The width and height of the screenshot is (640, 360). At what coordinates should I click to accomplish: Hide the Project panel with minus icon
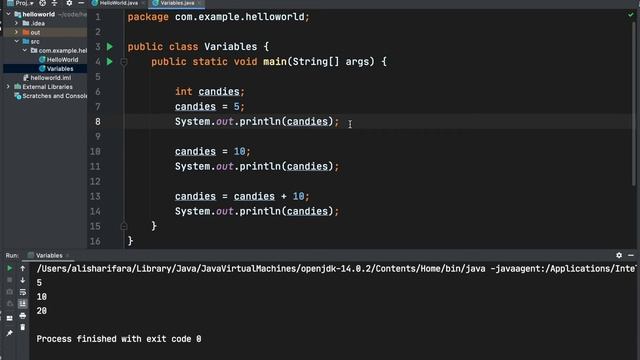pos(81,3)
